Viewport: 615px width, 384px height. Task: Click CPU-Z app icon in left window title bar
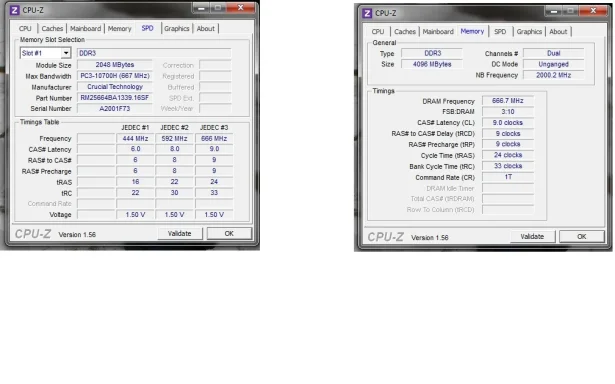(x=15, y=10)
